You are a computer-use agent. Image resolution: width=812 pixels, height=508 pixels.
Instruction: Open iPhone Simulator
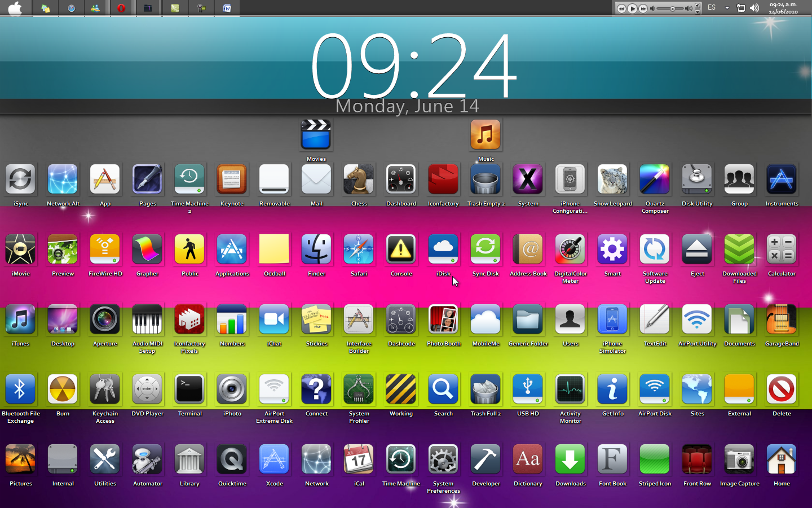pyautogui.click(x=612, y=319)
